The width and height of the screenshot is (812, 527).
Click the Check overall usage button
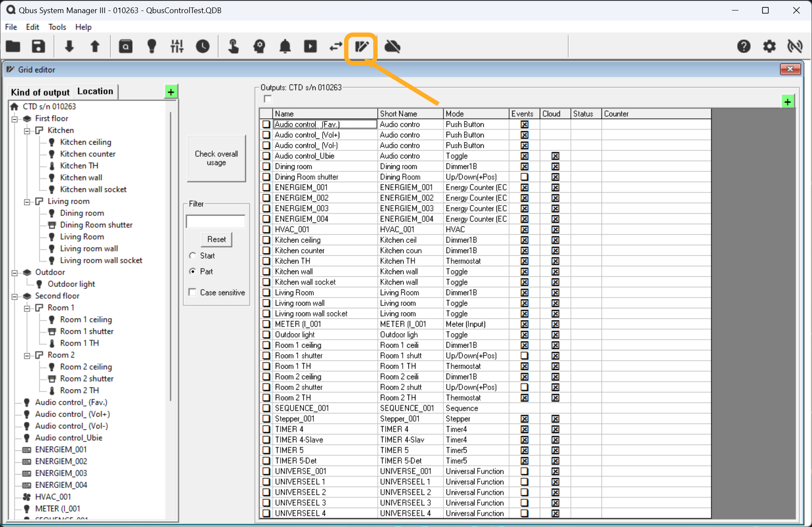coord(216,158)
